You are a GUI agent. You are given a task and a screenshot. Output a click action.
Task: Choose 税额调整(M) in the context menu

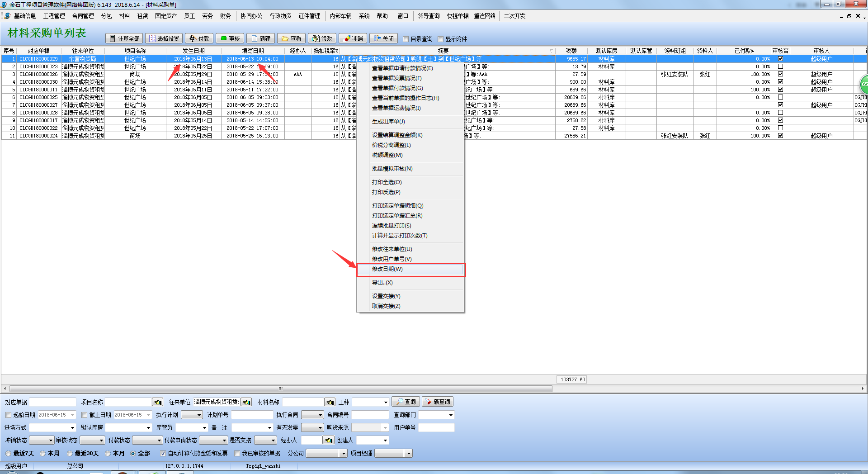410,155
